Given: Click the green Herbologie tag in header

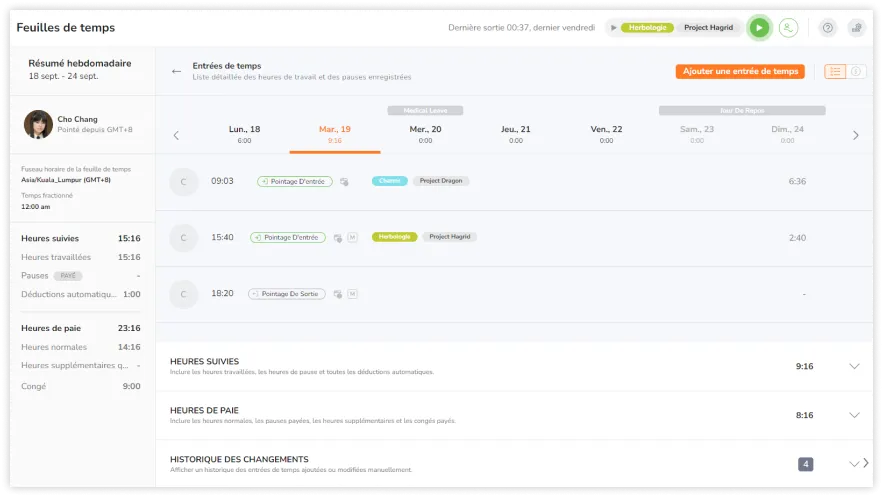Looking at the screenshot, I should (647, 28).
